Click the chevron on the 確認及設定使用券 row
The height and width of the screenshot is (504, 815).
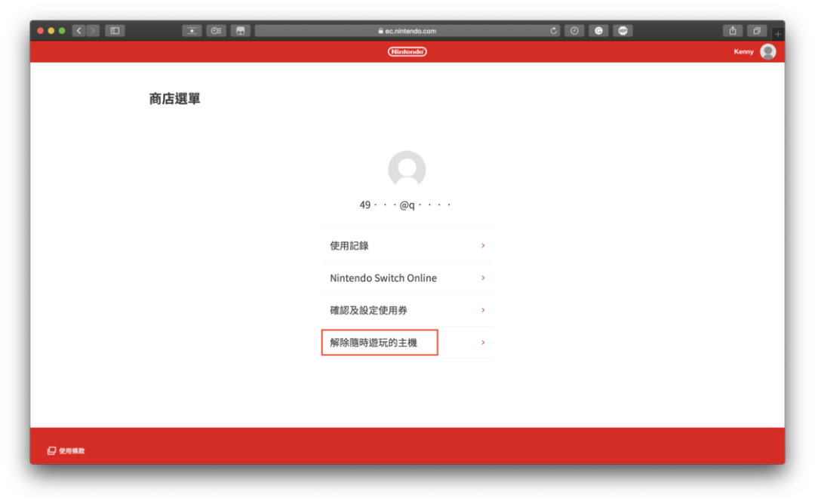point(483,310)
